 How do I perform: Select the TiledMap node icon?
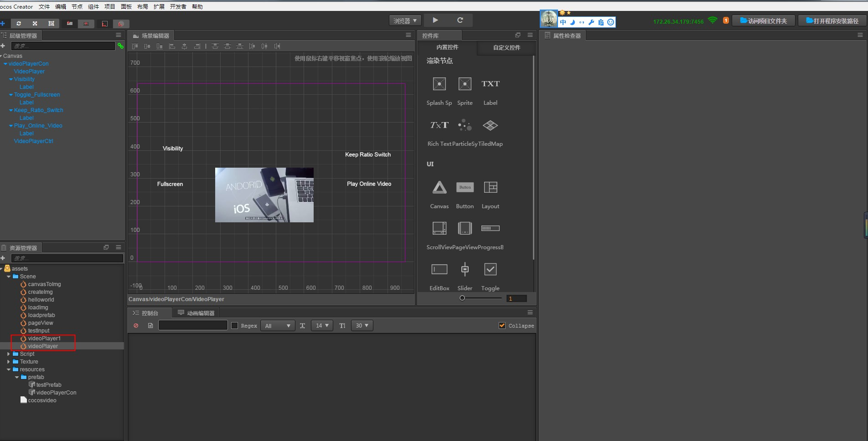[490, 125]
